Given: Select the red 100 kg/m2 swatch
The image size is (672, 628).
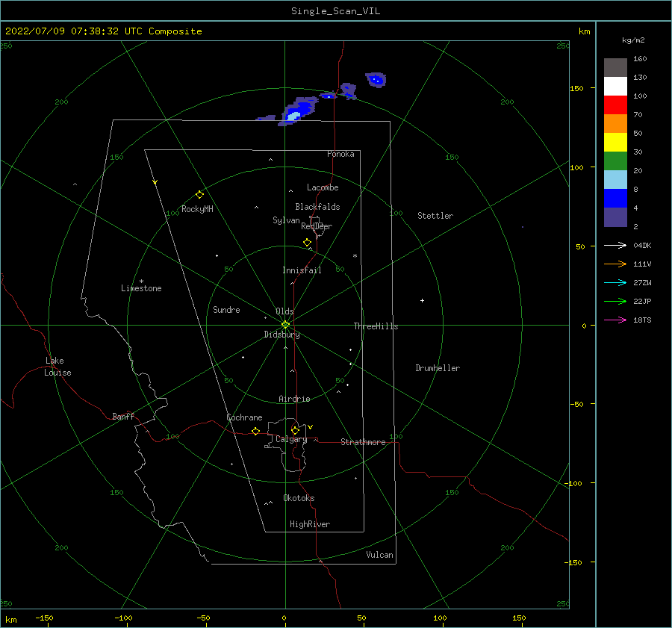Looking at the screenshot, I should tap(615, 105).
